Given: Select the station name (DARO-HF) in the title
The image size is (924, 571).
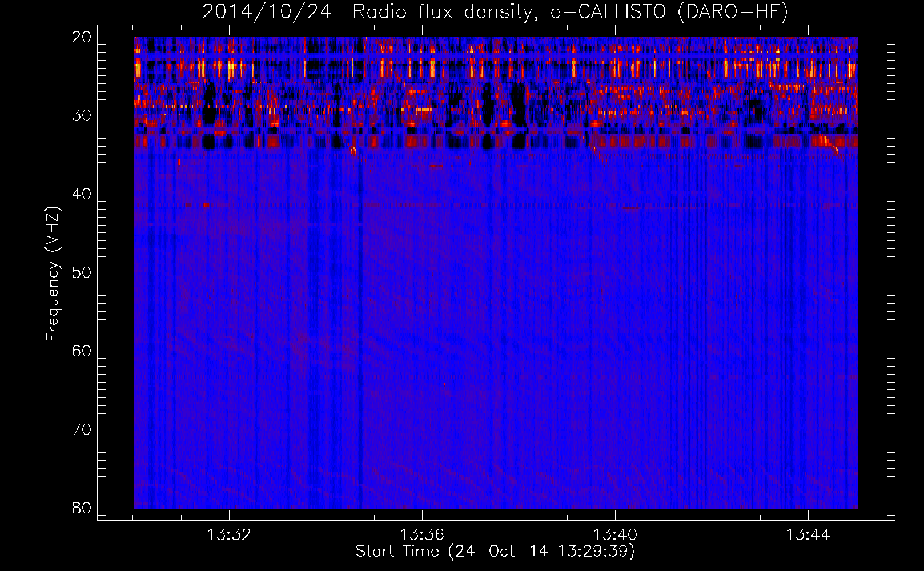Looking at the screenshot, I should pyautogui.click(x=732, y=12).
